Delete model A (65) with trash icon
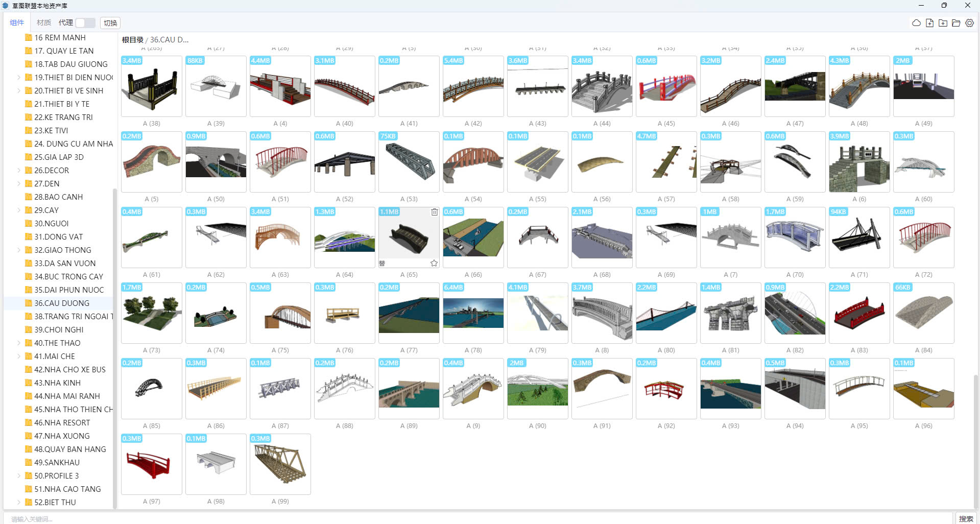Screen dimensions: 980x524 click(434, 212)
